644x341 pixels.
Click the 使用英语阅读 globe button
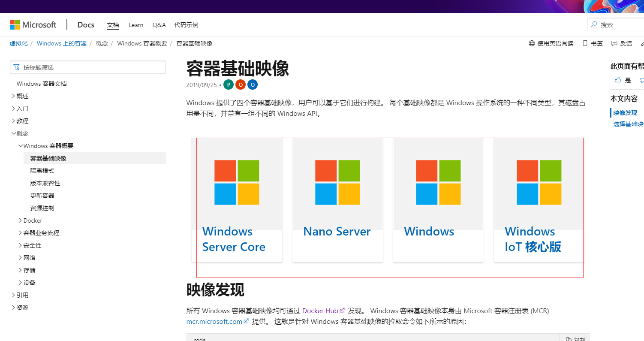coord(551,43)
